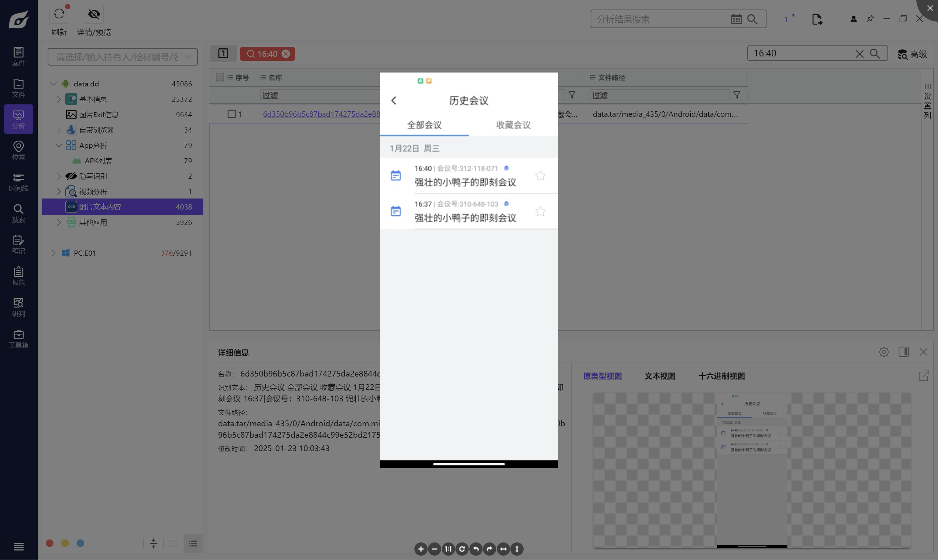Clear the 16:40 search field text
Screen dimensions: 938x560
860,54
